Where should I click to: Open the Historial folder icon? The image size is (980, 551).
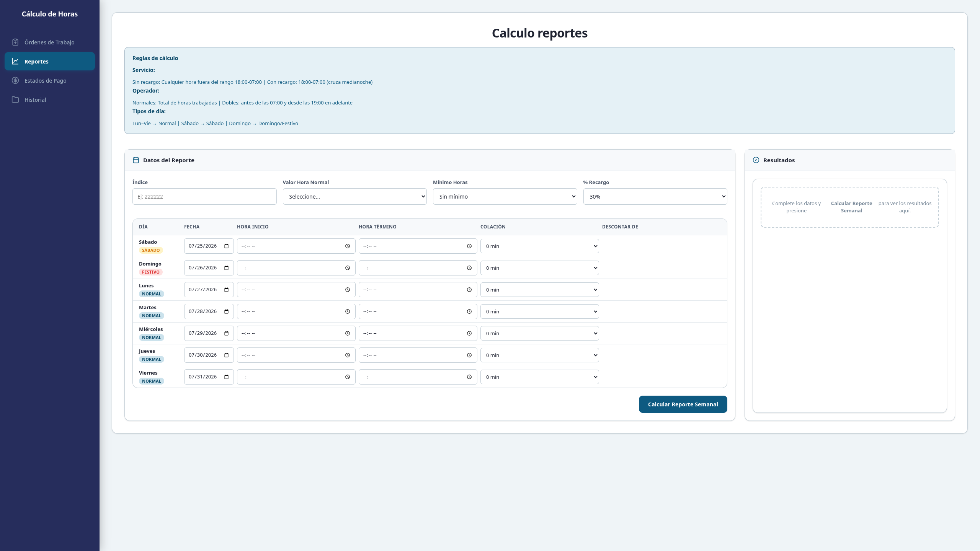tap(15, 99)
